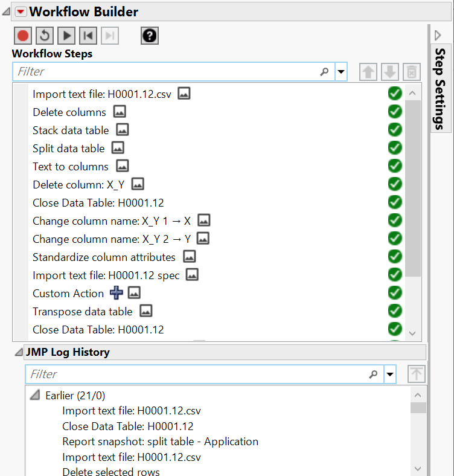454x476 pixels.
Task: Click the reset workflow icon
Action: tap(45, 36)
